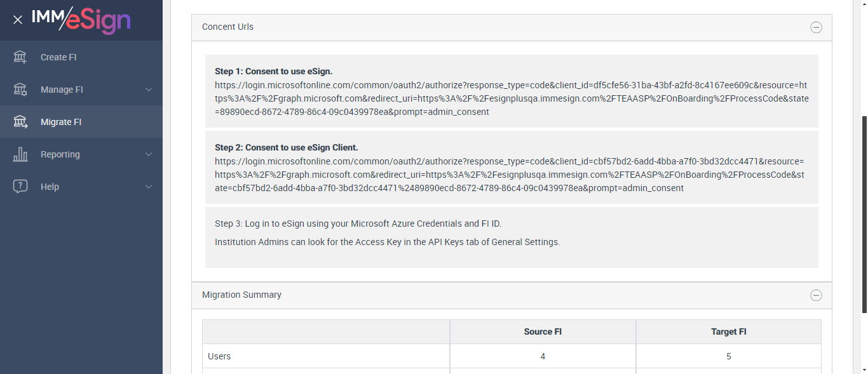Click the Source FI column header
868x374 pixels.
(542, 331)
